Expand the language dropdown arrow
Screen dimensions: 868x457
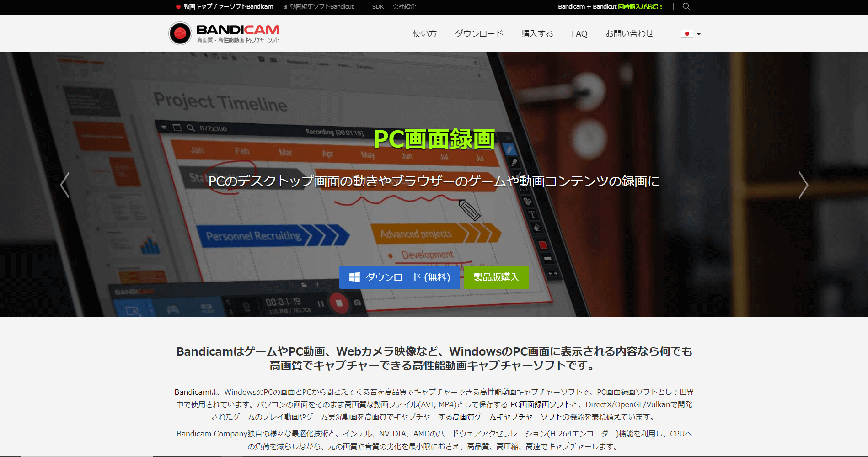699,34
